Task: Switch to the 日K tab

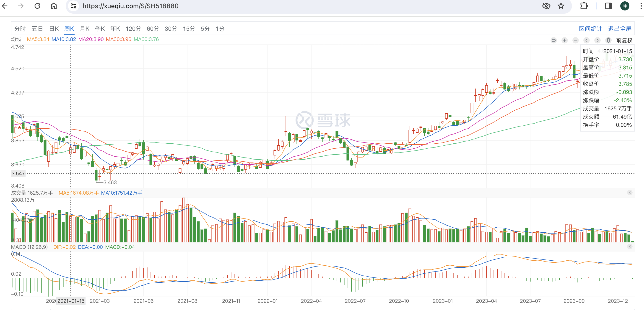Action: pyautogui.click(x=54, y=29)
